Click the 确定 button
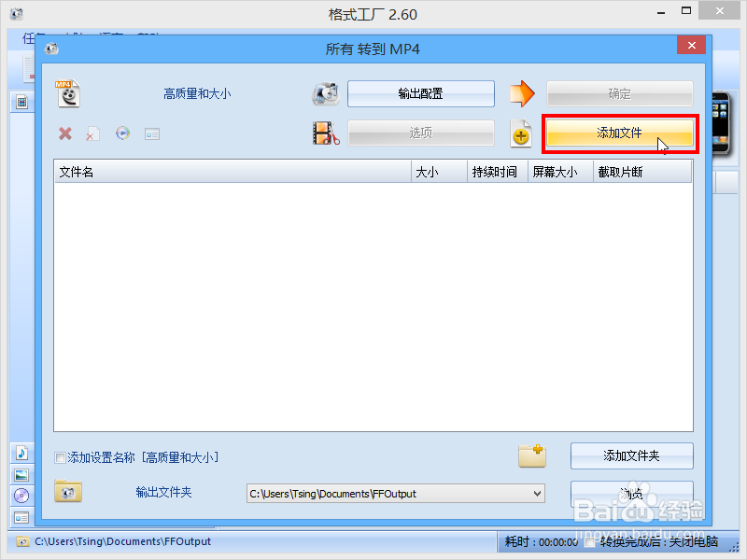 pyautogui.click(x=619, y=93)
